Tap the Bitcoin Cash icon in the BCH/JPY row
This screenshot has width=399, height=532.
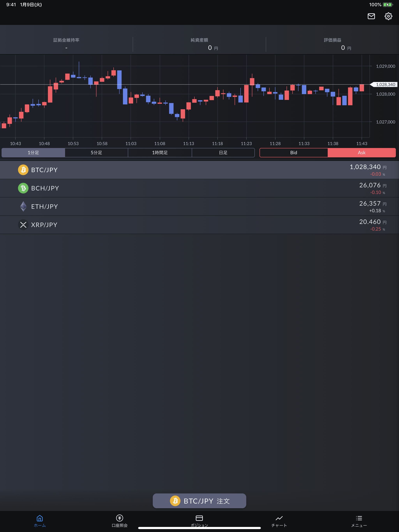coord(23,188)
